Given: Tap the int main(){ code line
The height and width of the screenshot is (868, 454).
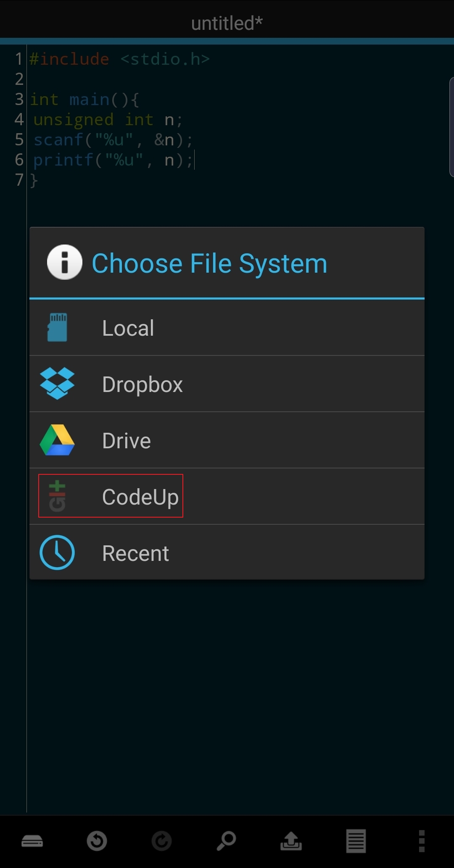Looking at the screenshot, I should [84, 100].
